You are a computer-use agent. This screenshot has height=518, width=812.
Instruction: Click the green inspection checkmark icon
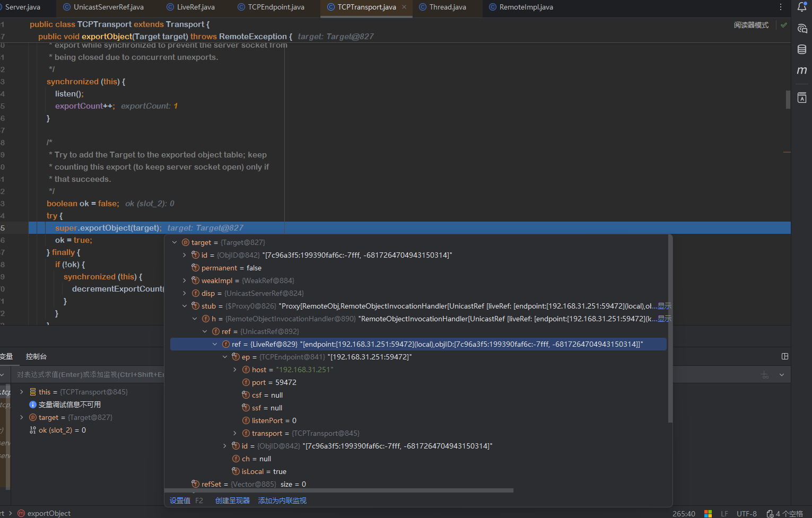point(784,25)
